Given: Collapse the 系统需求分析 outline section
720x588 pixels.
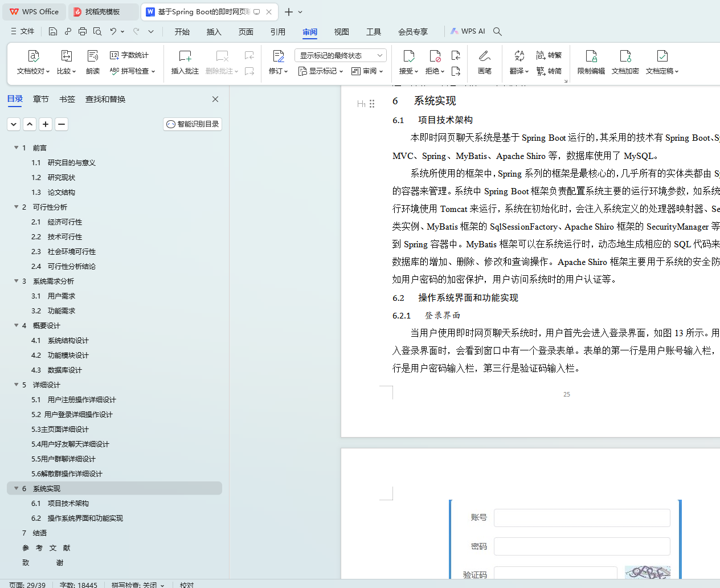Looking at the screenshot, I should (16, 281).
